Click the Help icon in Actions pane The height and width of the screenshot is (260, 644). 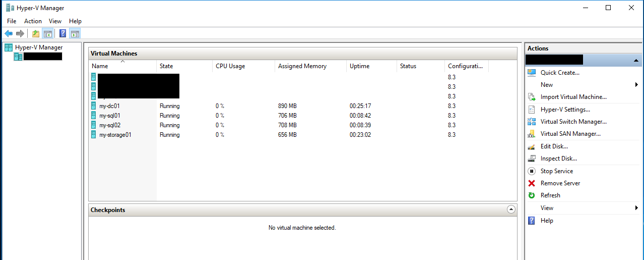point(531,221)
